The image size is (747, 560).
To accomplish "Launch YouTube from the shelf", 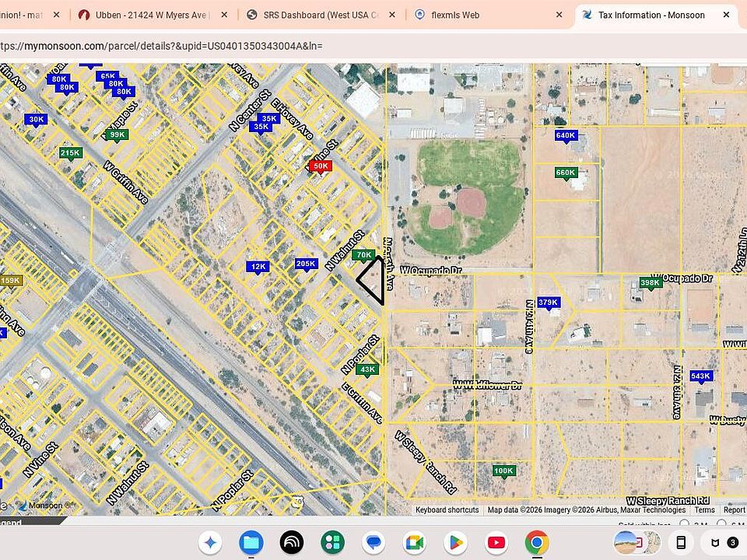I will click(x=496, y=543).
